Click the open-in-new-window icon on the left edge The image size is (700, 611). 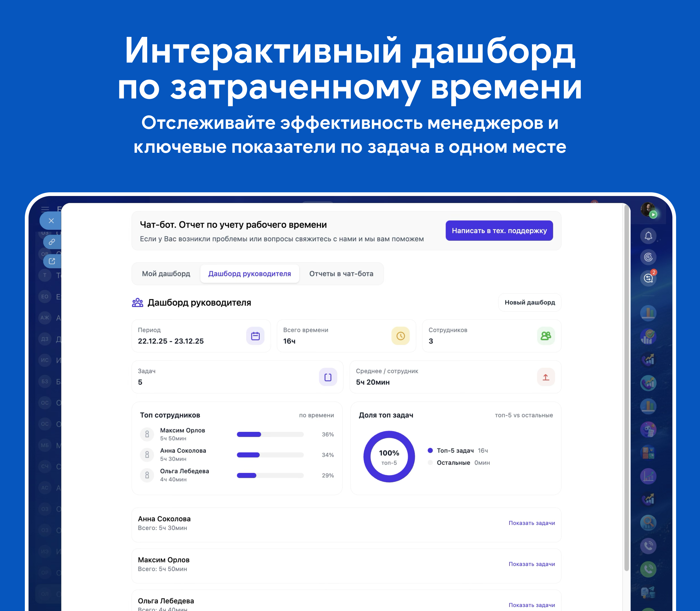point(52,261)
